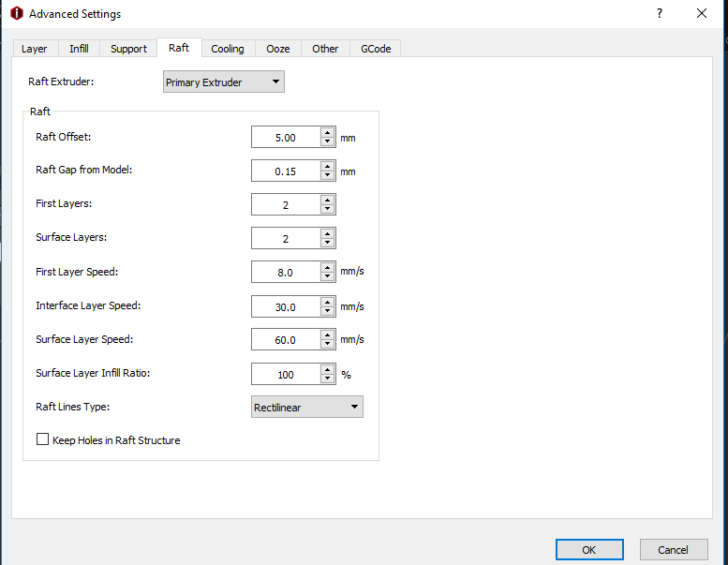
Task: Click the help question mark button
Action: [660, 13]
